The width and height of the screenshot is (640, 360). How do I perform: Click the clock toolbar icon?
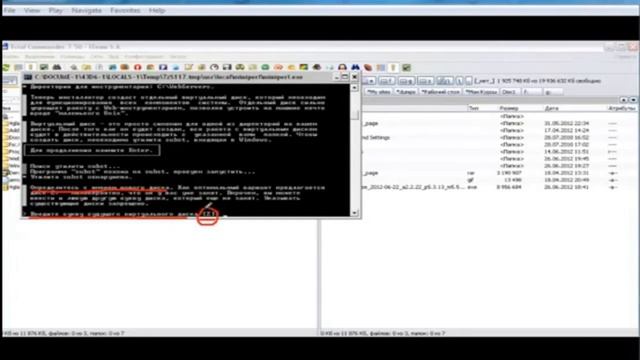click(214, 67)
